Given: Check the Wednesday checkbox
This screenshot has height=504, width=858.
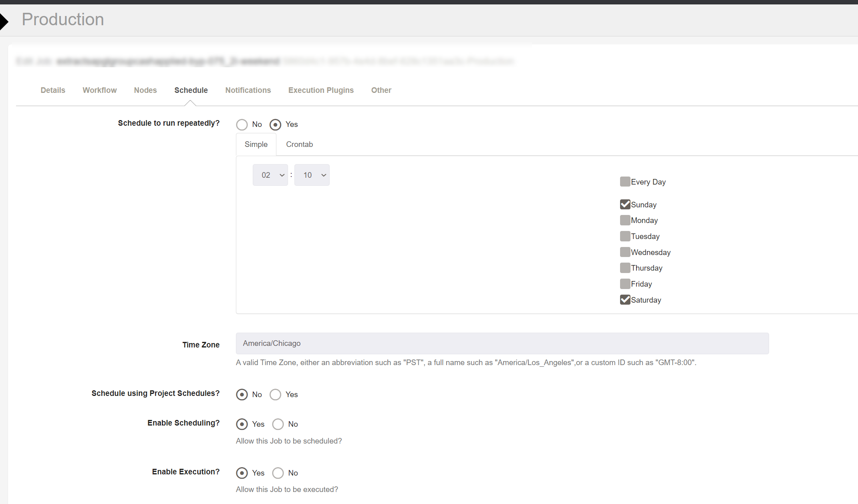Looking at the screenshot, I should 625,252.
